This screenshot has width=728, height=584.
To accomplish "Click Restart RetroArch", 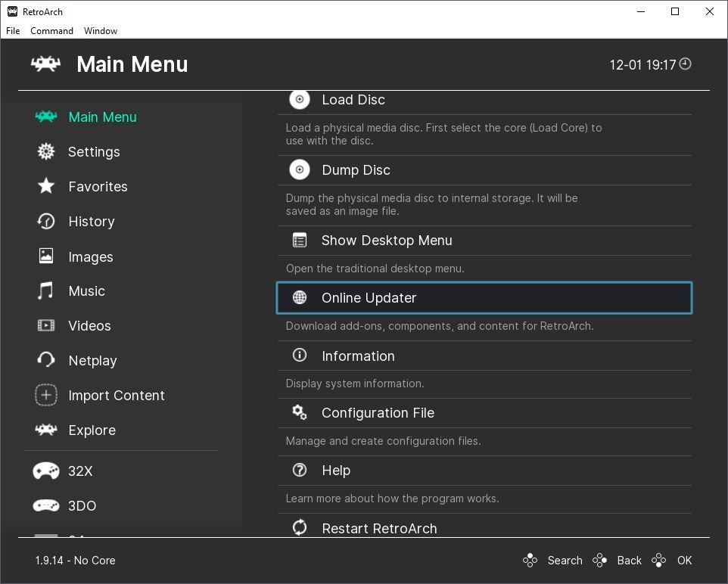I will pos(379,528).
